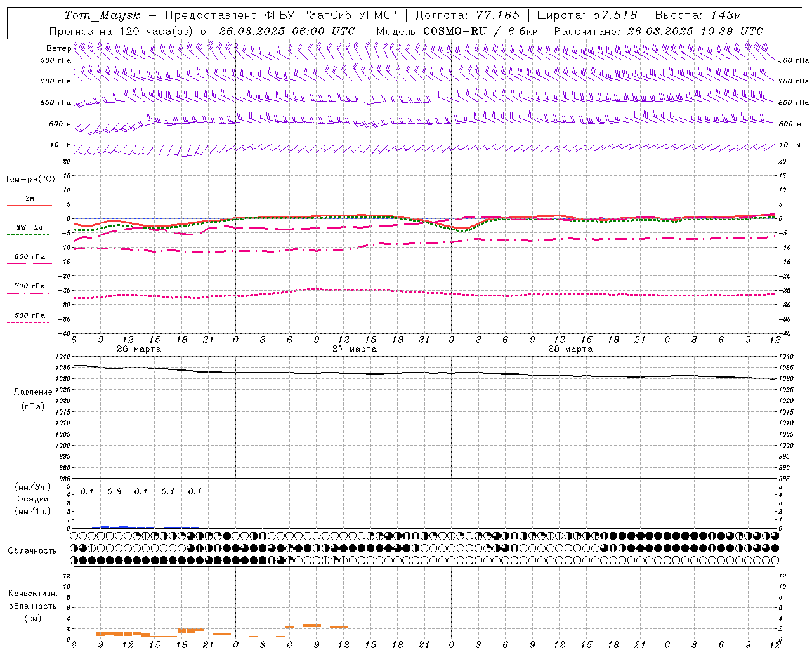Click the 'Ветер' wind panel label
The height and width of the screenshot is (650, 812).
pos(58,48)
